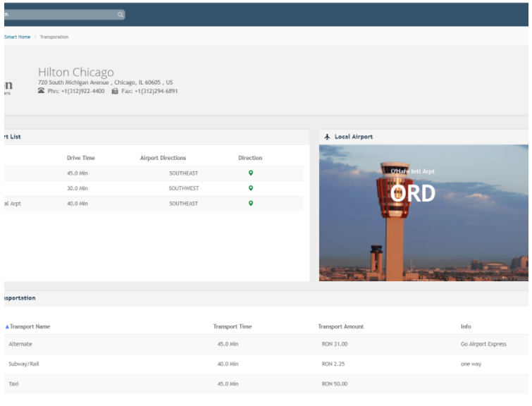Open map pin for 40.0 Min row
Image resolution: width=532 pixels, height=406 pixels.
click(x=251, y=203)
